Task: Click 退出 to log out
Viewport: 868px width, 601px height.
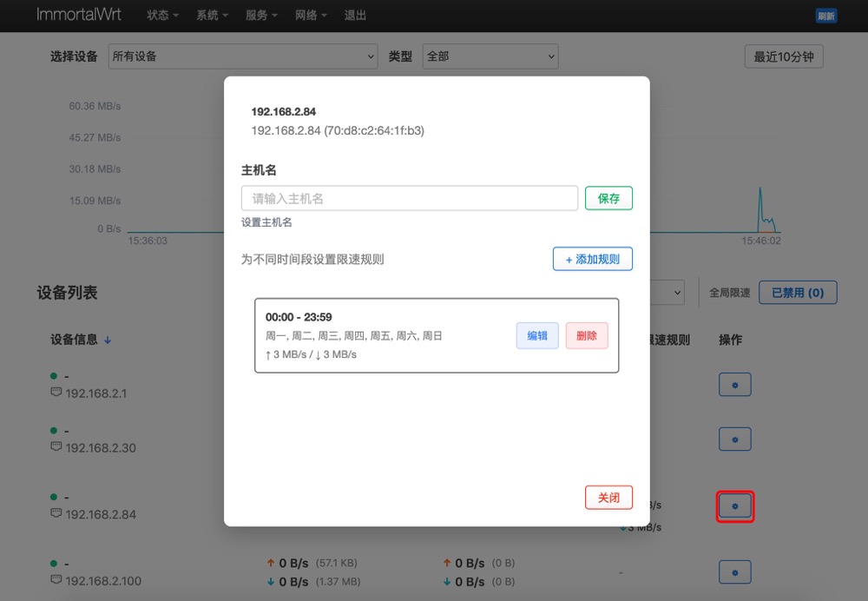Action: [355, 16]
